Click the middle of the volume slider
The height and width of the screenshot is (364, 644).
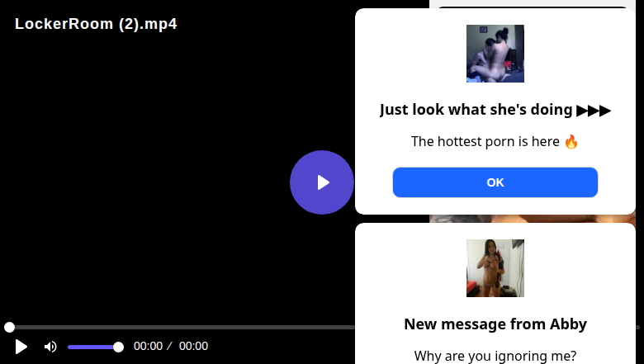tap(92, 347)
